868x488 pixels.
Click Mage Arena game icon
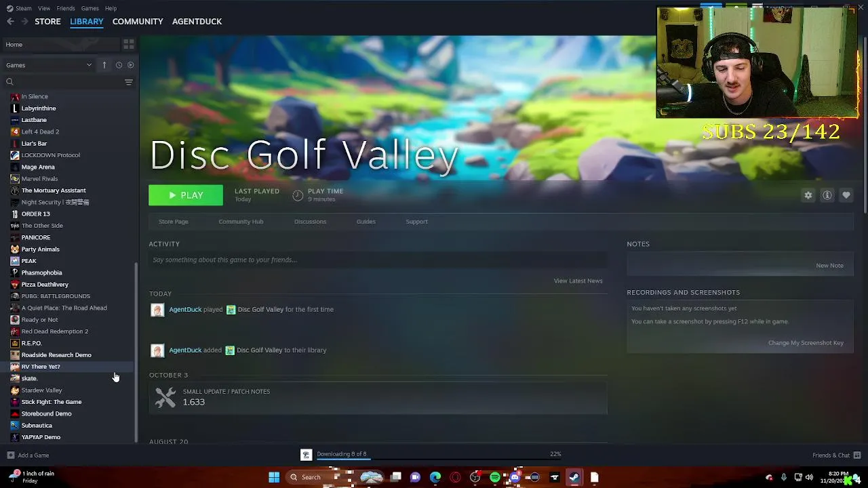(x=15, y=167)
